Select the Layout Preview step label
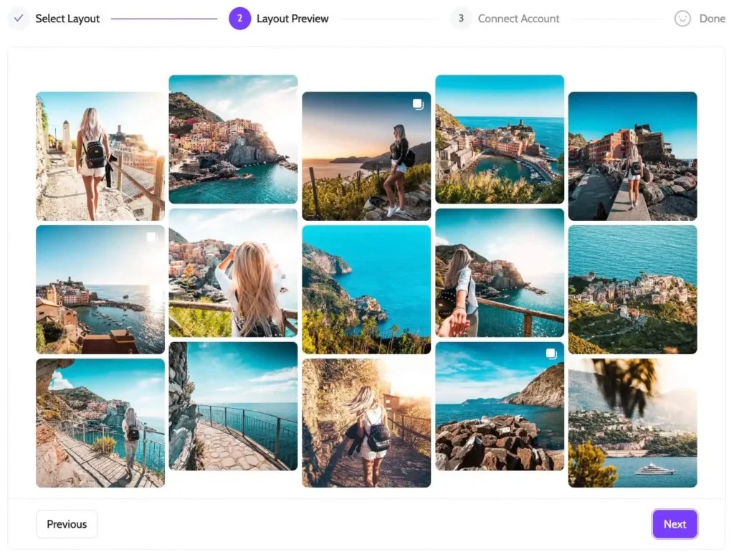Image resolution: width=734 pixels, height=560 pixels. 292,19
